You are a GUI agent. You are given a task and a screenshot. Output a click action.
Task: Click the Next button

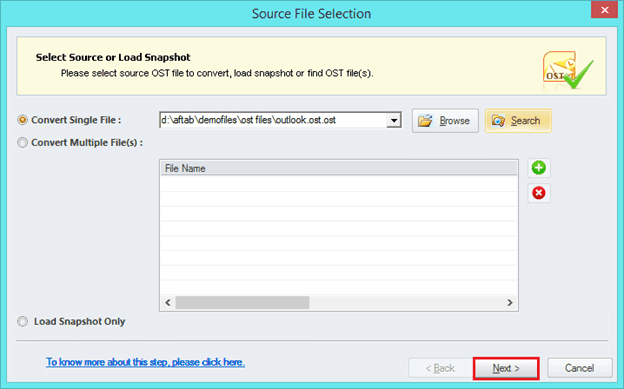point(506,368)
